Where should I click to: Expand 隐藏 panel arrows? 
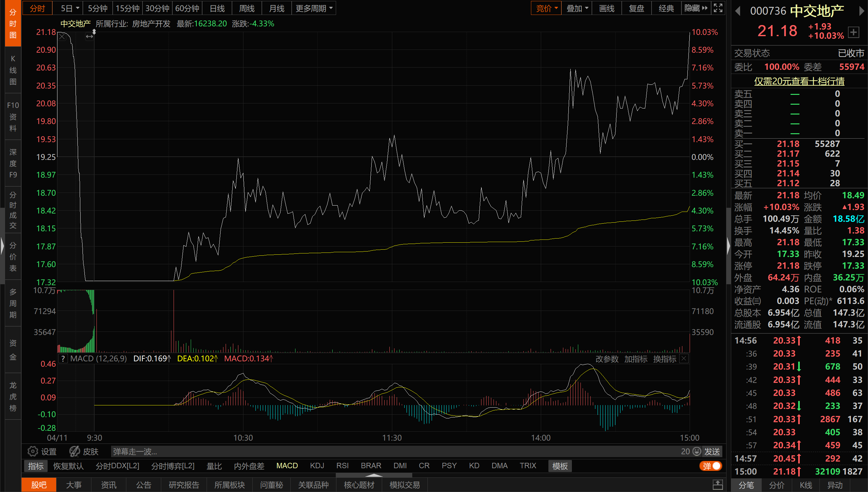coord(696,8)
